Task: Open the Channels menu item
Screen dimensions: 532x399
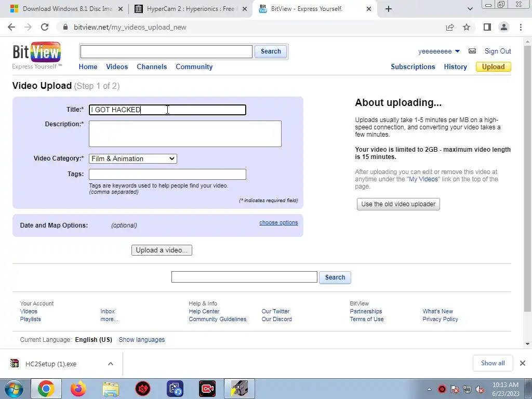Action: pos(152,67)
